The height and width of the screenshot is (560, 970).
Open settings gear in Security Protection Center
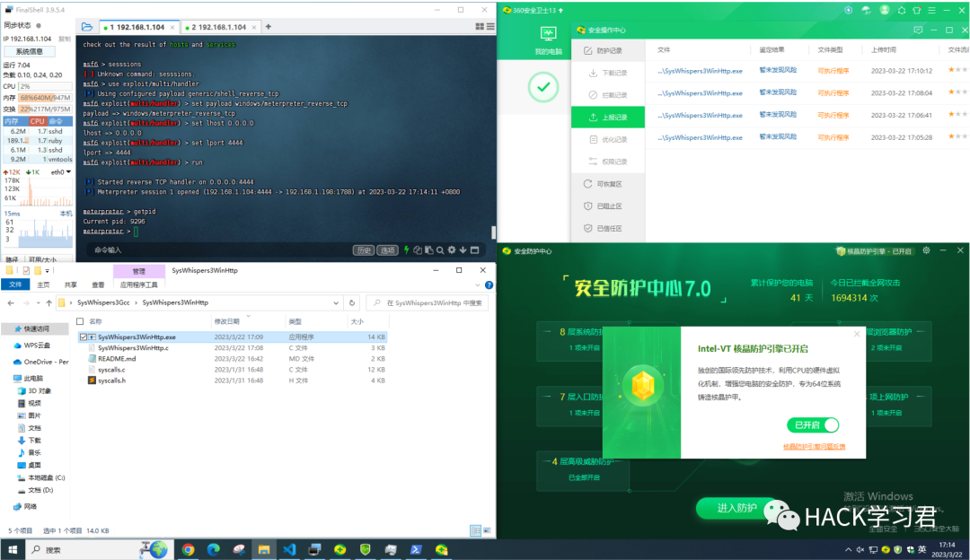coord(926,250)
